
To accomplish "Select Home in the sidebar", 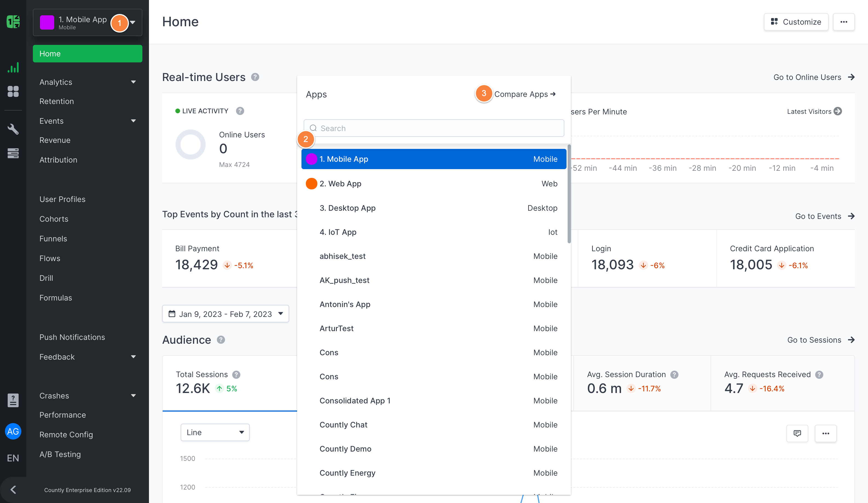I will click(88, 53).
